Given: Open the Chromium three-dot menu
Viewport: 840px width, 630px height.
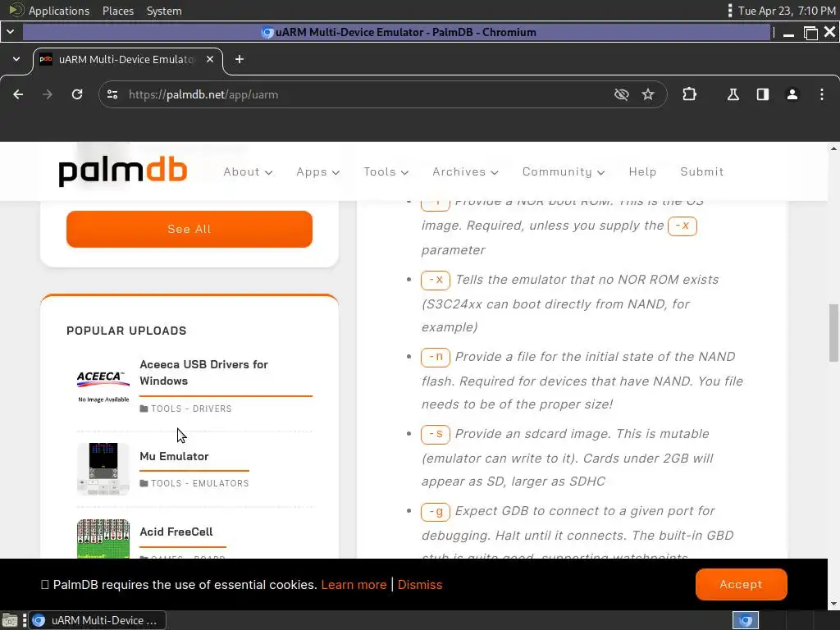Looking at the screenshot, I should pos(822,95).
